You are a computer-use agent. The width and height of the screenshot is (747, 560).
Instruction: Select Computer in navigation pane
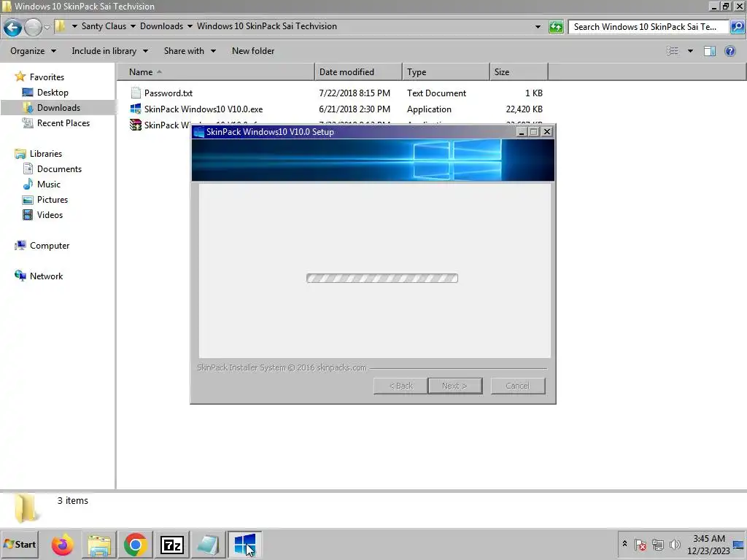pos(50,246)
